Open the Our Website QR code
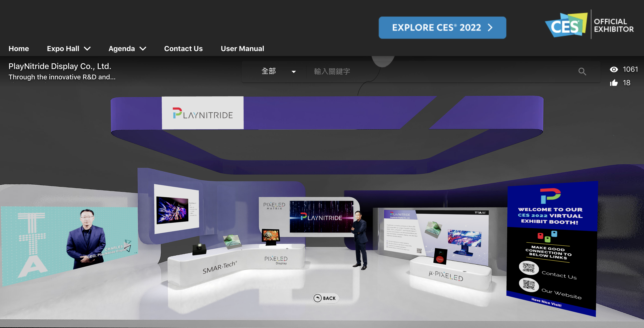This screenshot has height=328, width=644. pos(529,285)
